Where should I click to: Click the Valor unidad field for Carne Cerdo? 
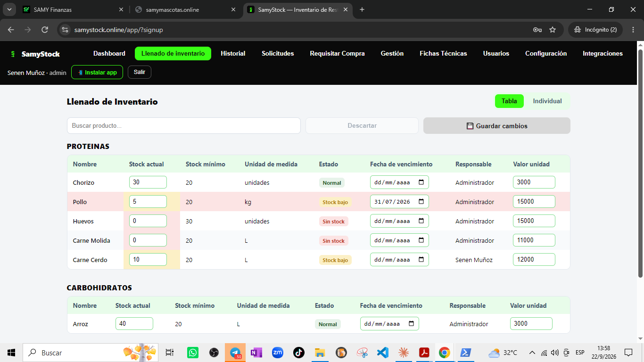pyautogui.click(x=534, y=260)
